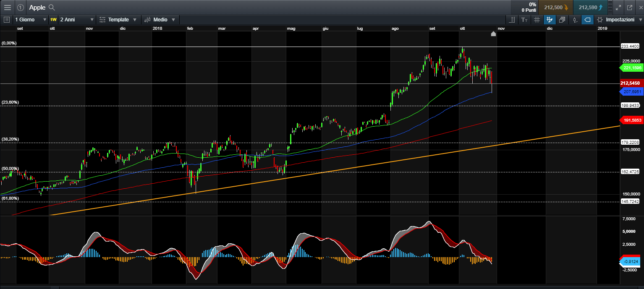Click the 212,500 sell price button
Screen dimensions: 644x289
[x=556, y=7]
